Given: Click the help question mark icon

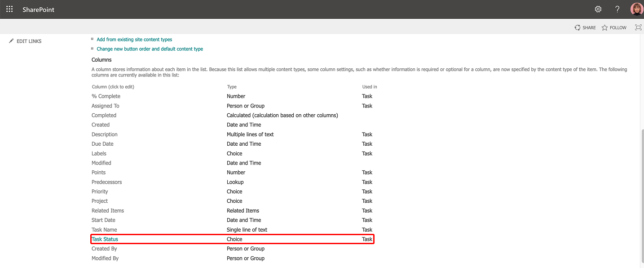Looking at the screenshot, I should click(618, 9).
